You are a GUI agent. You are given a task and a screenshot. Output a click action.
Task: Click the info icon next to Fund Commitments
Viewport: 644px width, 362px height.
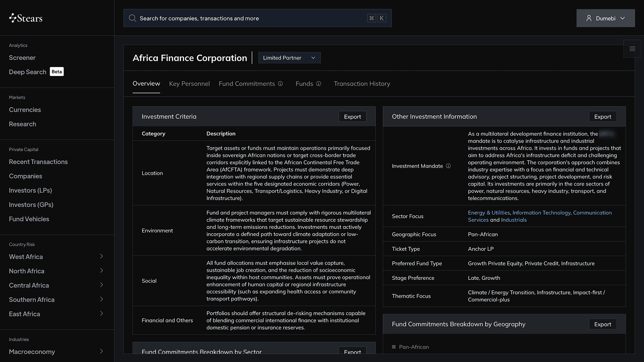click(x=280, y=84)
